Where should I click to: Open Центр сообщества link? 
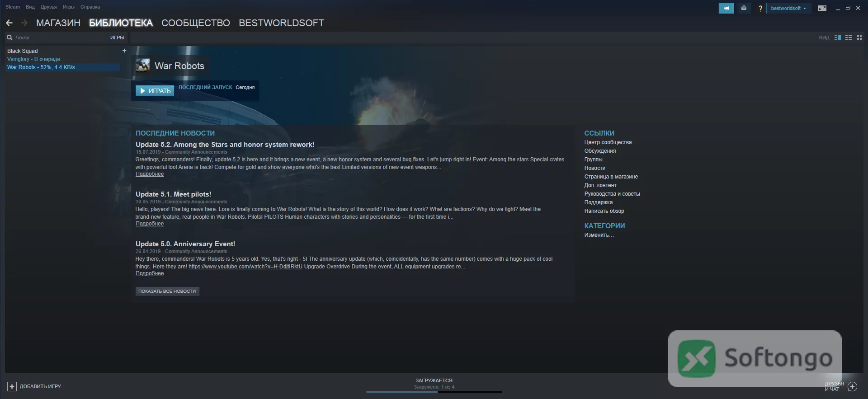pos(608,142)
